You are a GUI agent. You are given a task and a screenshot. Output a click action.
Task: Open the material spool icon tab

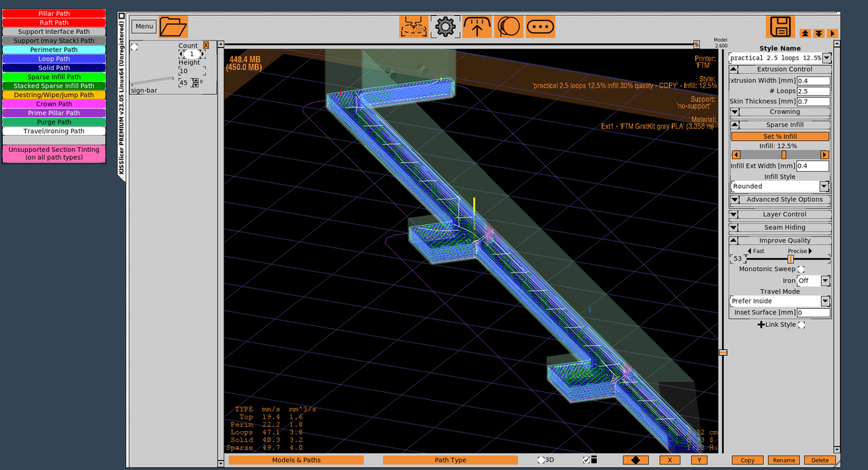[x=509, y=27]
